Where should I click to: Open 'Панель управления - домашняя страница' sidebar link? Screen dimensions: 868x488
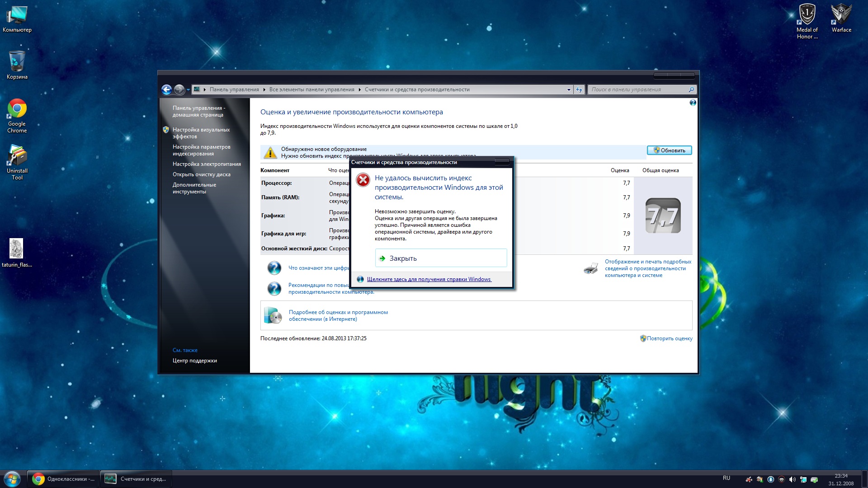(198, 111)
